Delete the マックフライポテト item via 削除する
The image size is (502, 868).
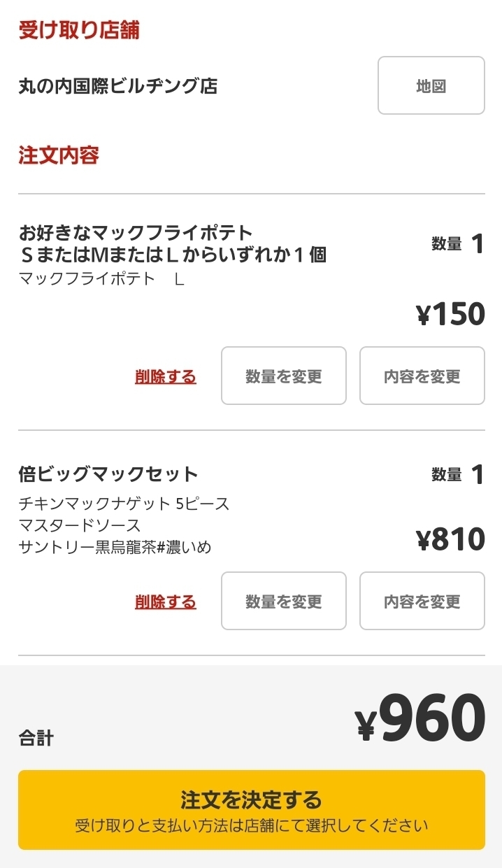166,376
